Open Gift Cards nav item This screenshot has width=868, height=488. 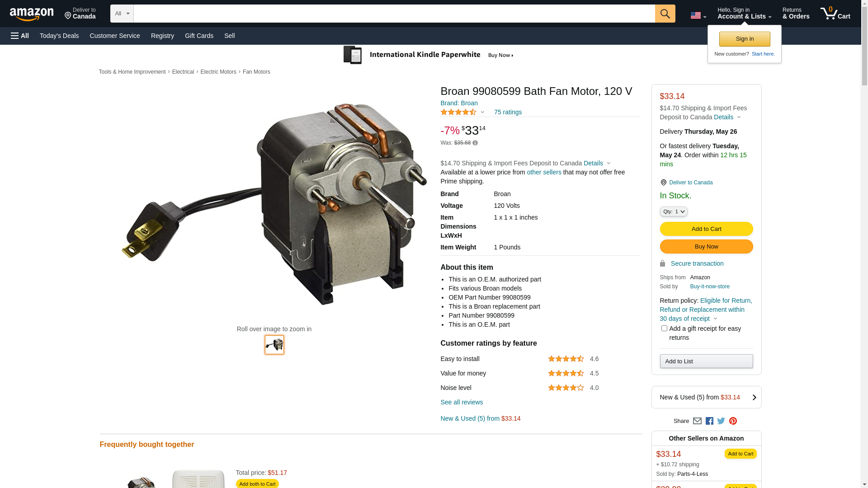tap(199, 36)
